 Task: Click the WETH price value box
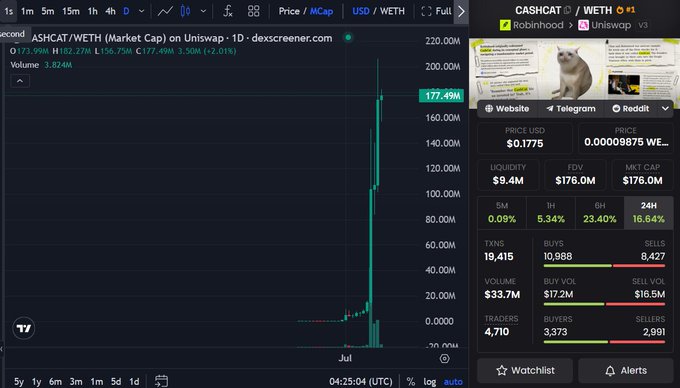click(626, 138)
